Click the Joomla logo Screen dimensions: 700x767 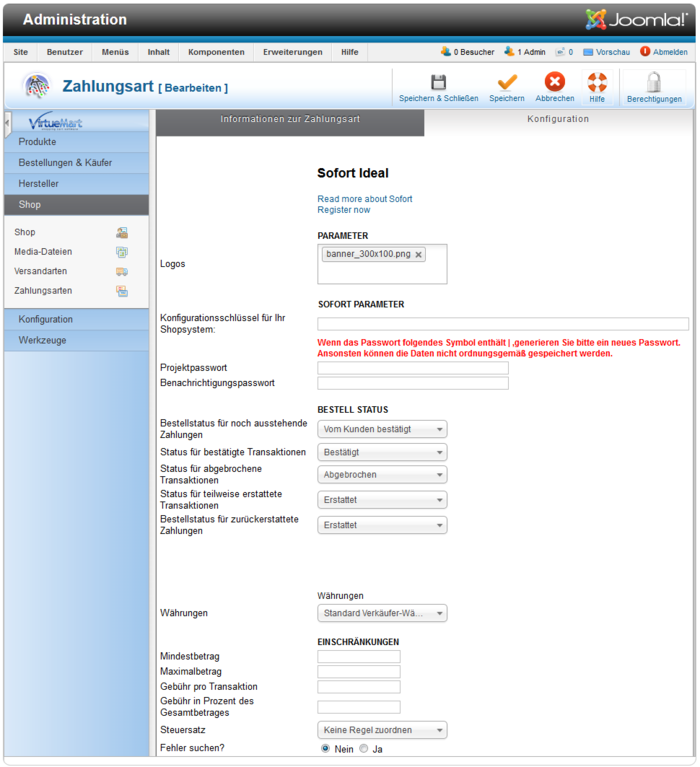636,20
